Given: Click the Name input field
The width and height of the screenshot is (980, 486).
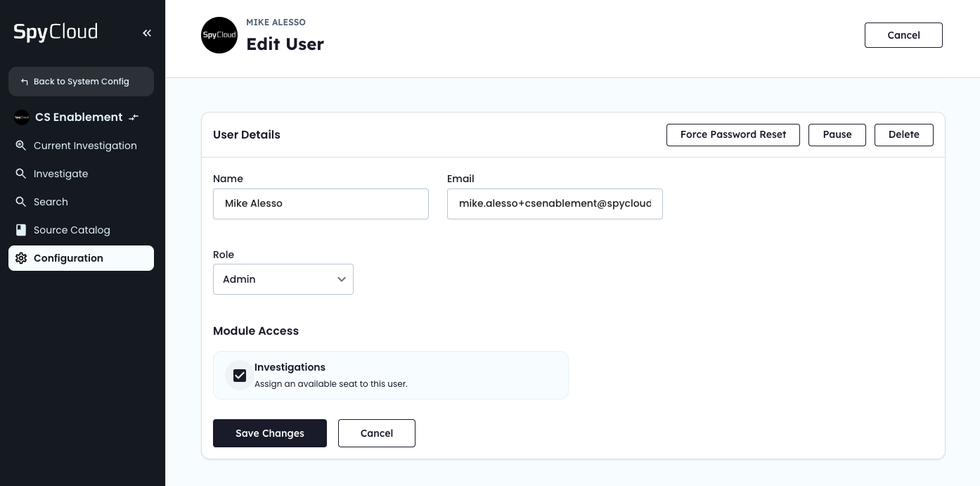Looking at the screenshot, I should click(321, 204).
